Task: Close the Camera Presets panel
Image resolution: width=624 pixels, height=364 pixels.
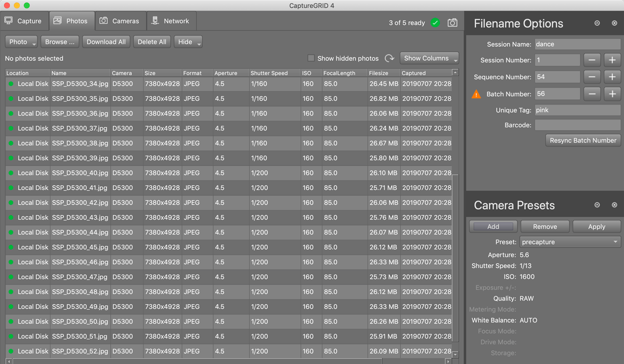Action: (x=614, y=205)
